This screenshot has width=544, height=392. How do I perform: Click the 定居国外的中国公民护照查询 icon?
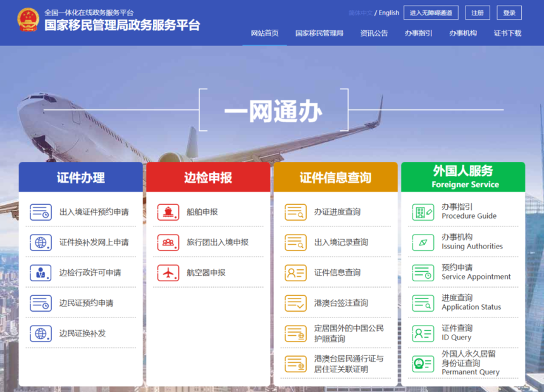pyautogui.click(x=295, y=334)
